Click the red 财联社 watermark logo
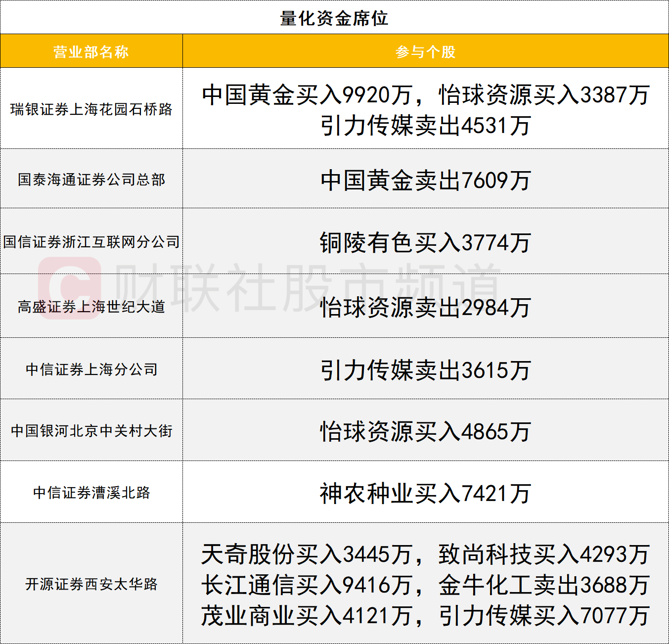669x644 pixels. click(x=69, y=288)
